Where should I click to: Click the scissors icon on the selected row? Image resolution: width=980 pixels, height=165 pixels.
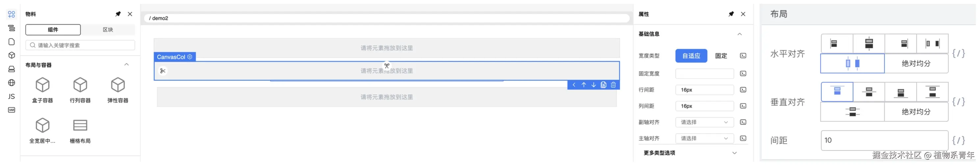pyautogui.click(x=163, y=71)
